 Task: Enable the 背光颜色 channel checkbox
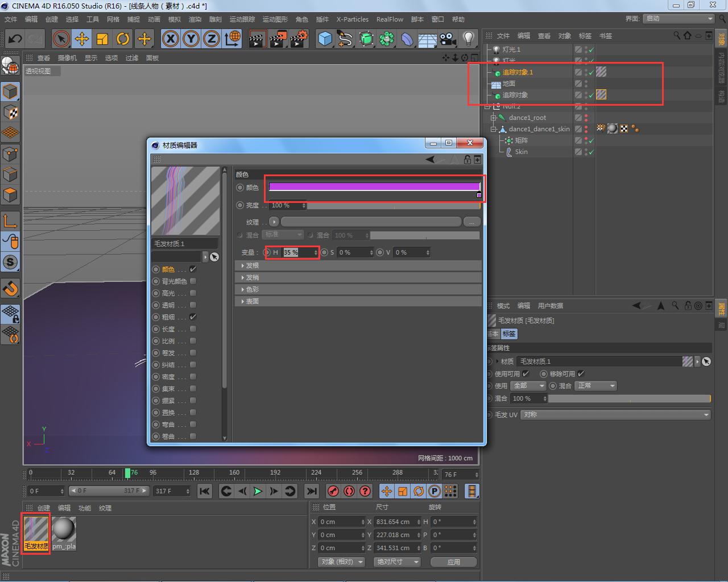tap(193, 281)
